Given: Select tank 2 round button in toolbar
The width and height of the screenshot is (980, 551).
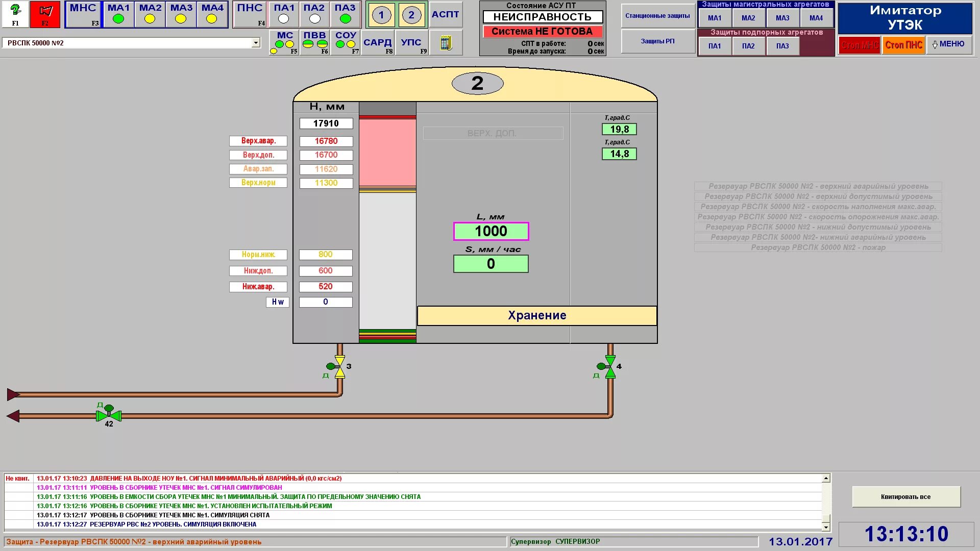Looking at the screenshot, I should [x=411, y=15].
